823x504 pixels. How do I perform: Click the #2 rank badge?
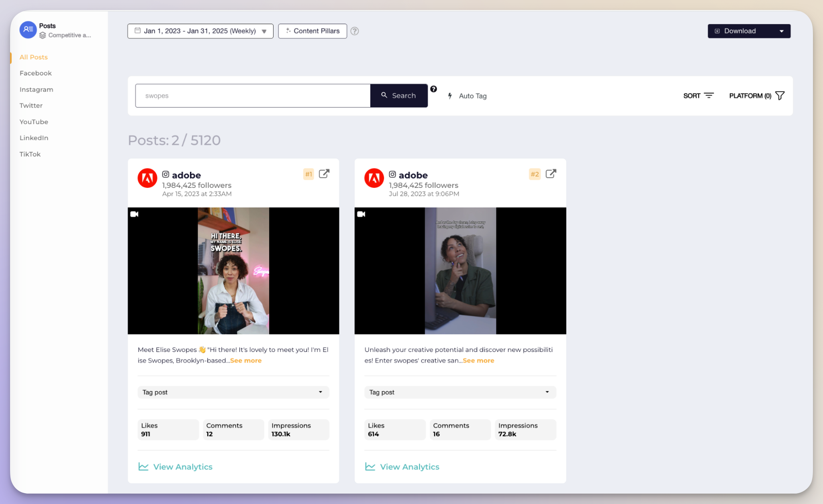(x=535, y=174)
